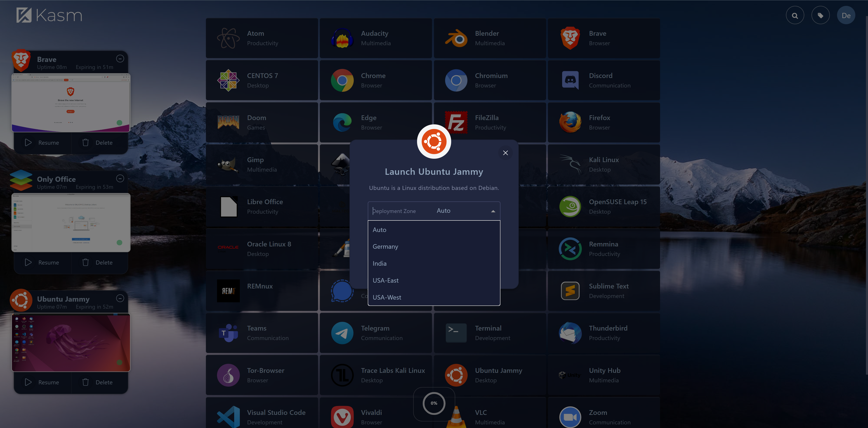The image size is (868, 428).
Task: Open the Visual Studio Code icon
Action: (x=229, y=417)
